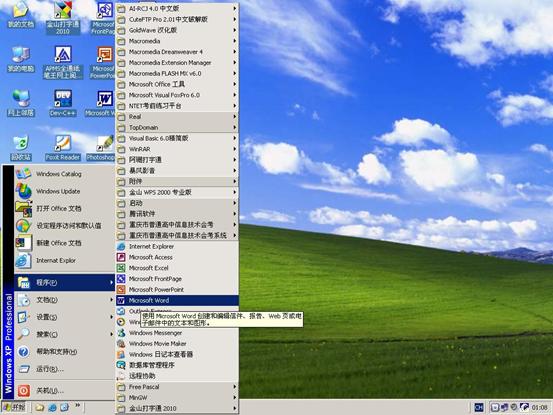Open the 金山打字通 2010 desktop icon
Viewport: 553px width, 415px height.
pos(63,17)
